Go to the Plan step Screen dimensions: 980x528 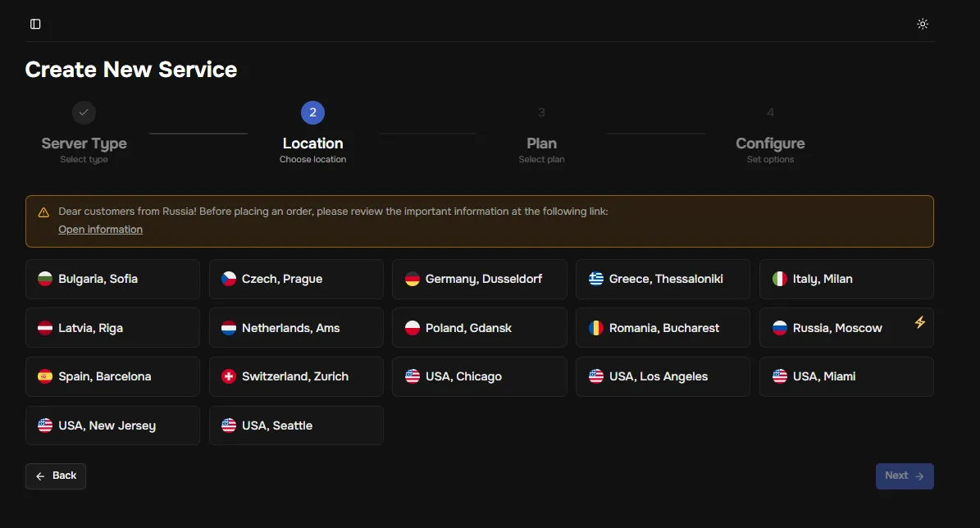[541, 143]
